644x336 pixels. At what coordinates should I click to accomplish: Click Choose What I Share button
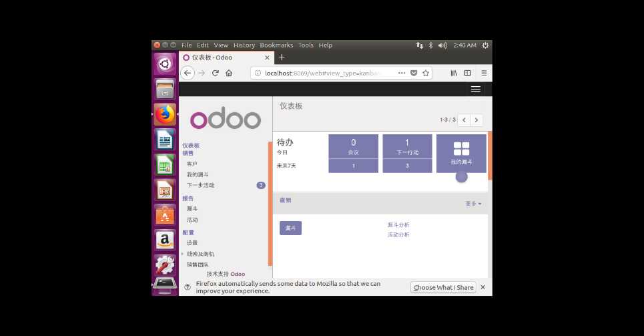(444, 287)
